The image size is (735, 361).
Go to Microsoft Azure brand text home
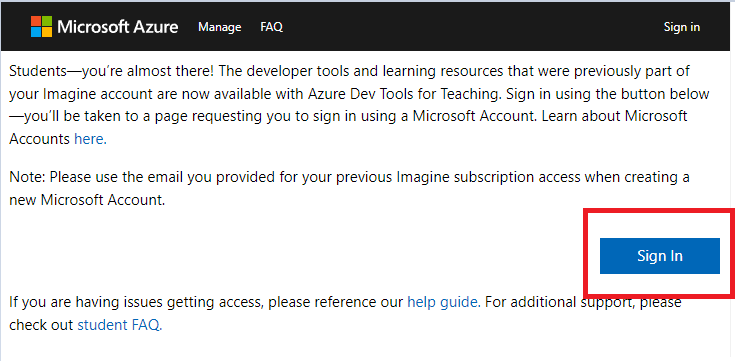click(118, 27)
